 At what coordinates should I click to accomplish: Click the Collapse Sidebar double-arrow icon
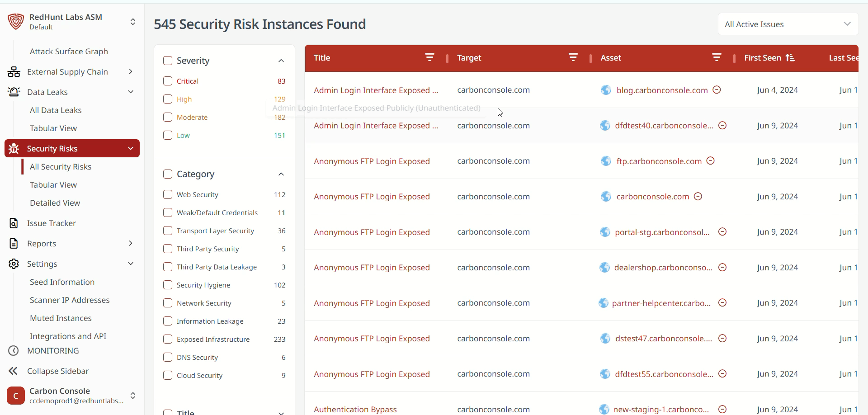[13, 371]
